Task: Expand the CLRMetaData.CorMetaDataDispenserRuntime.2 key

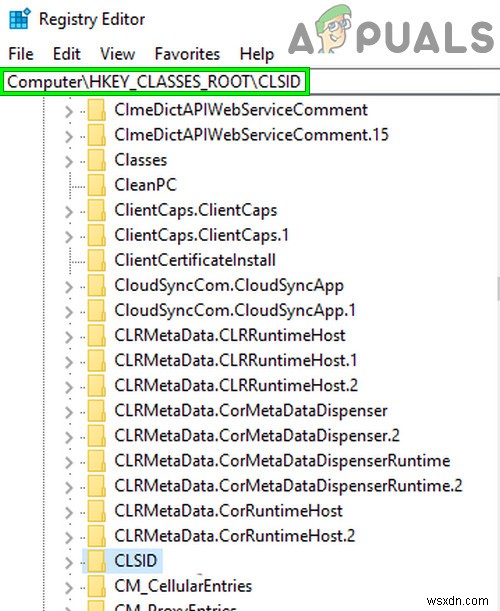Action: pos(69,487)
